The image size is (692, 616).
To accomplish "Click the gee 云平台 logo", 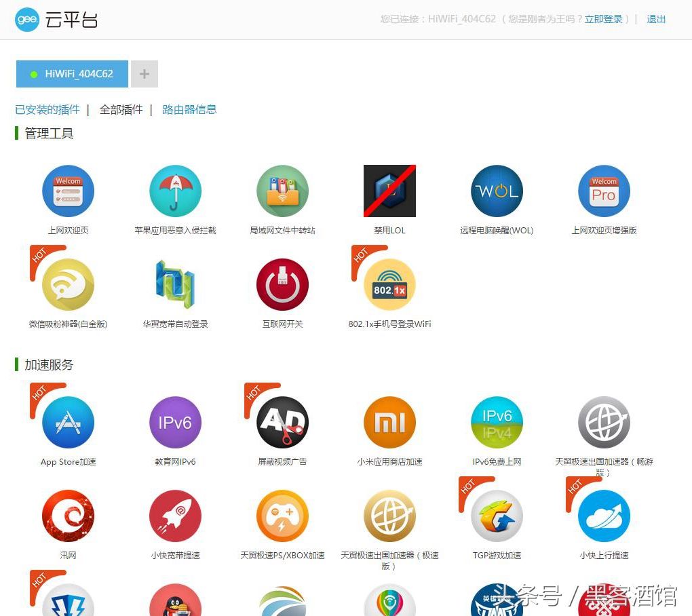I will point(56,20).
